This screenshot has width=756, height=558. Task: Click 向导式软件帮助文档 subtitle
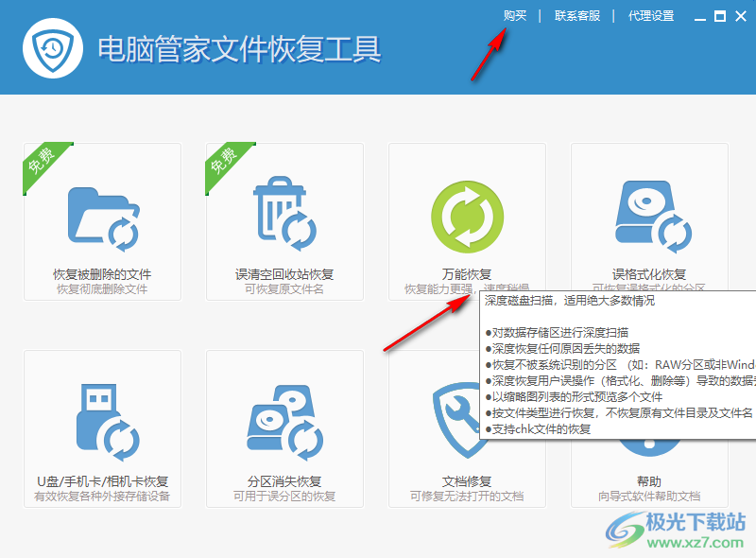(x=649, y=497)
